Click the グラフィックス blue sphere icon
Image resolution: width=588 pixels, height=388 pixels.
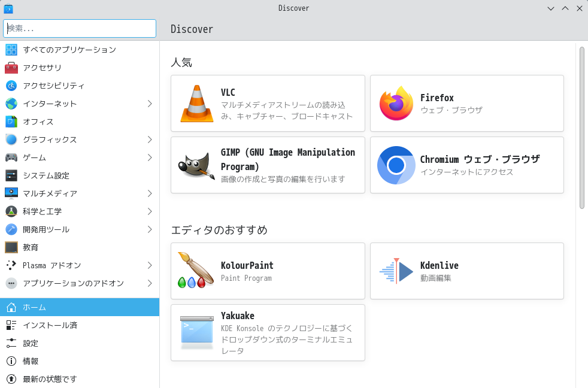click(x=11, y=140)
